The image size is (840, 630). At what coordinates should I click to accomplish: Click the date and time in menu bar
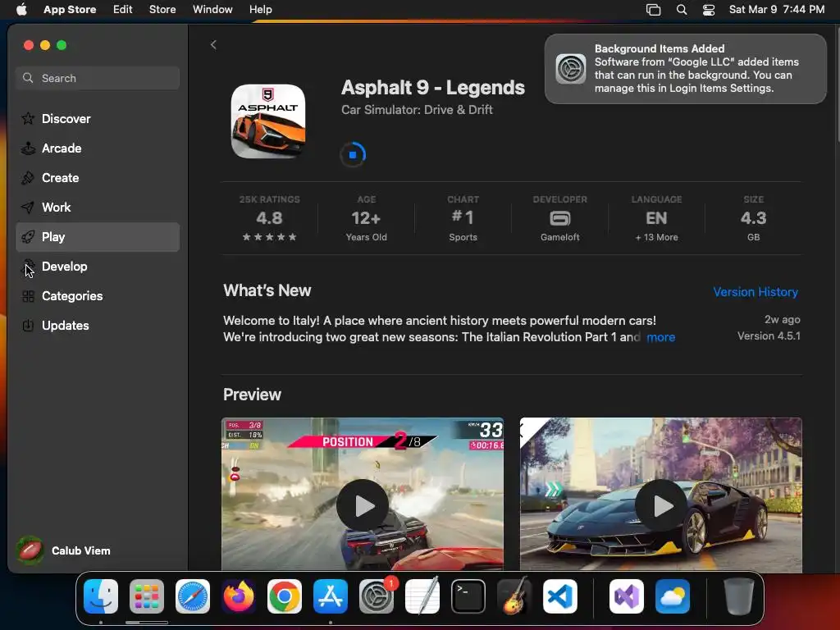tap(777, 10)
